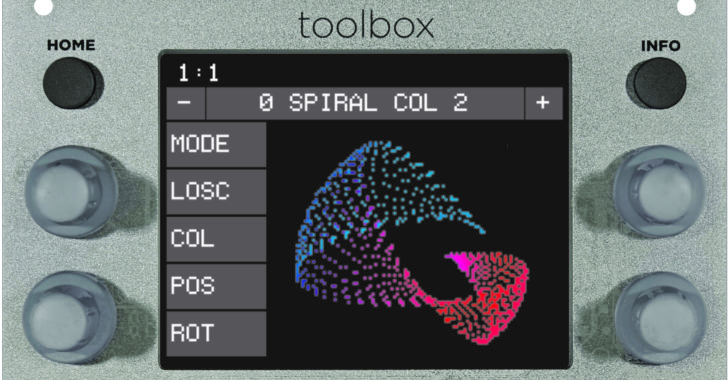This screenshot has height=380, width=728.
Task: Click the colorful spiral visual preview
Action: tap(412, 243)
